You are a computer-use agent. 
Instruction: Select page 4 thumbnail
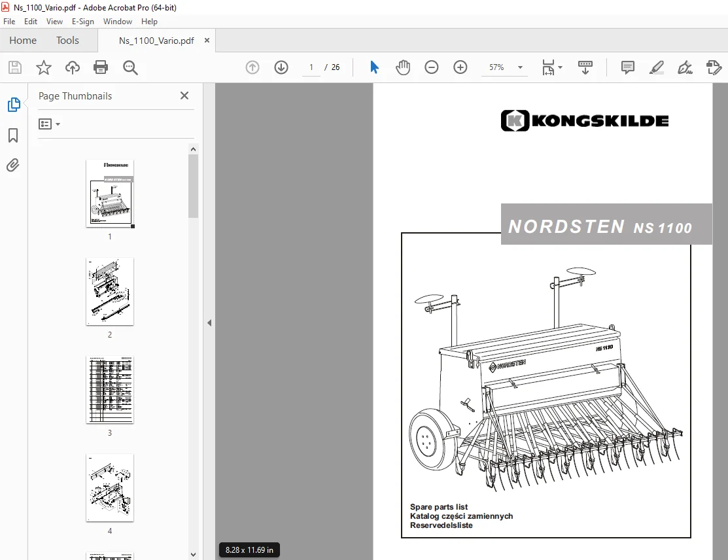pyautogui.click(x=110, y=487)
